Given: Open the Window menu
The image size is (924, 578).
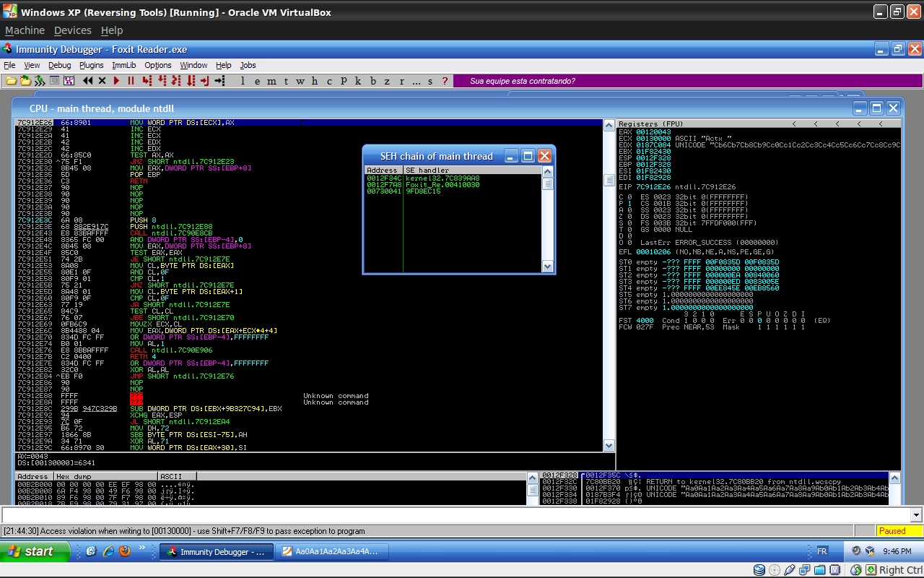Looking at the screenshot, I should (x=193, y=65).
